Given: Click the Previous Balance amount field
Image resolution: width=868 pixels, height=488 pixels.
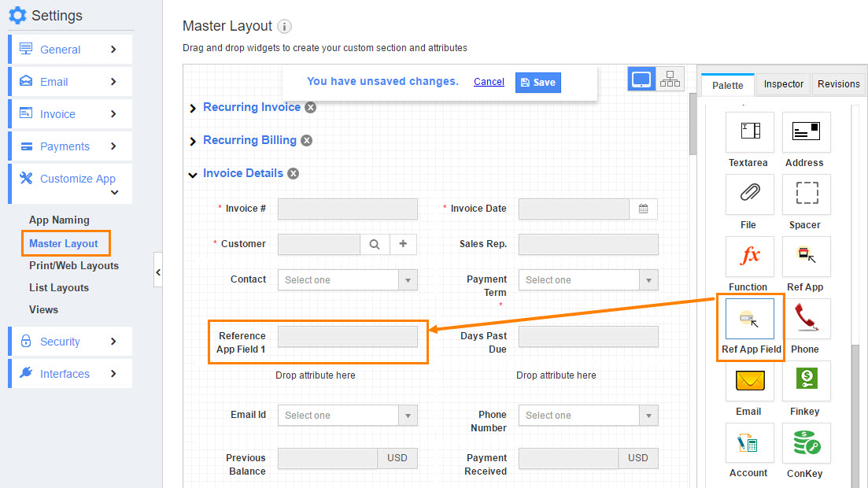Looking at the screenshot, I should (x=327, y=458).
